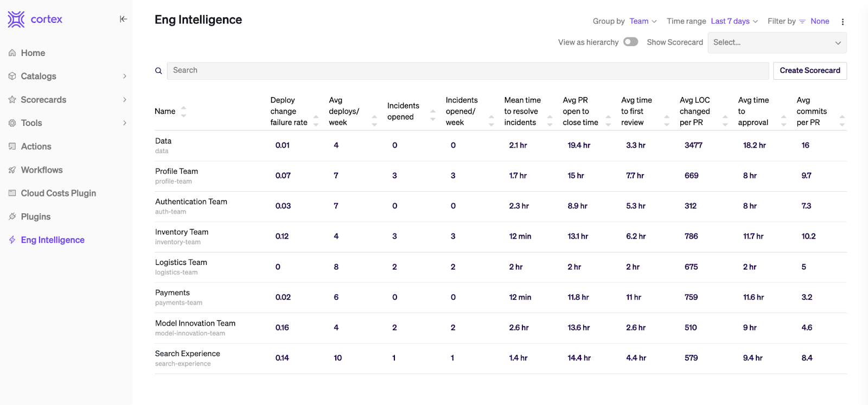This screenshot has height=405, width=868.
Task: Open the Group by Team dropdown
Action: click(x=643, y=21)
